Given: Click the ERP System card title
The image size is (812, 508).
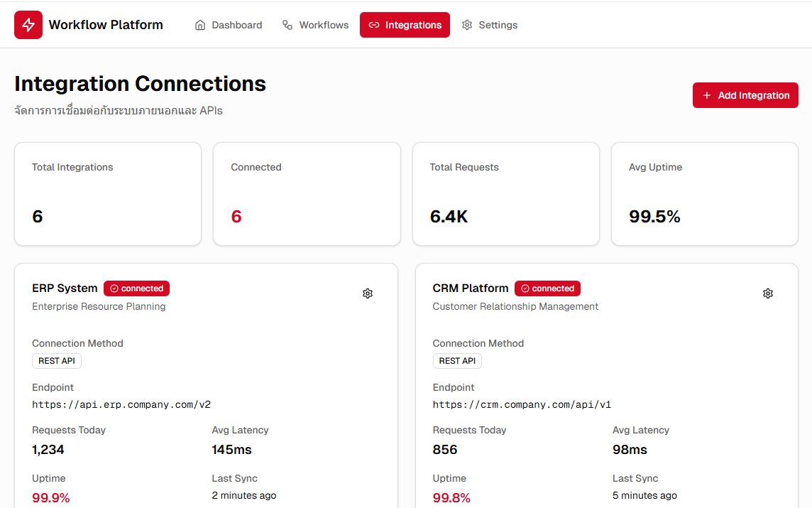Looking at the screenshot, I should (x=65, y=288).
